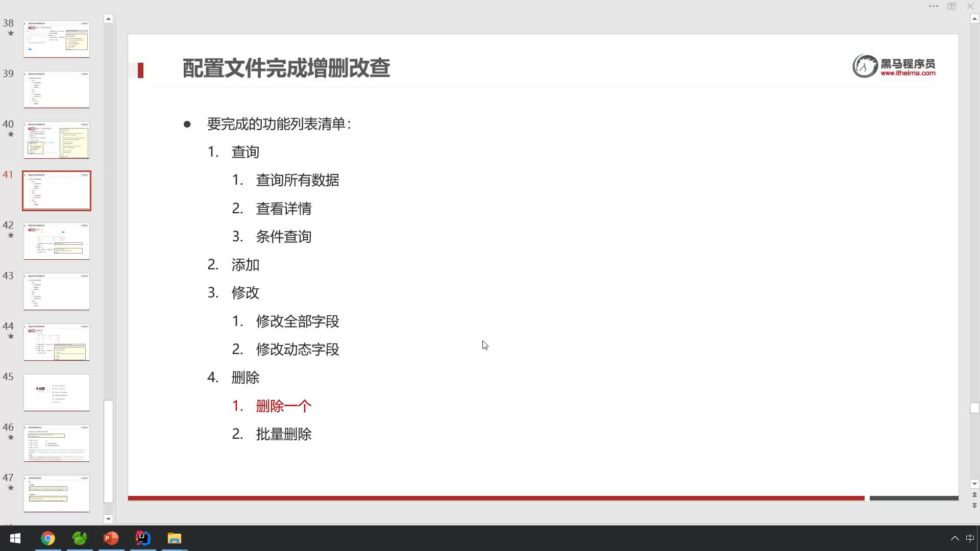The height and width of the screenshot is (551, 980).
Task: Click the thumbnail pane scrollbar handle
Action: tap(108, 452)
